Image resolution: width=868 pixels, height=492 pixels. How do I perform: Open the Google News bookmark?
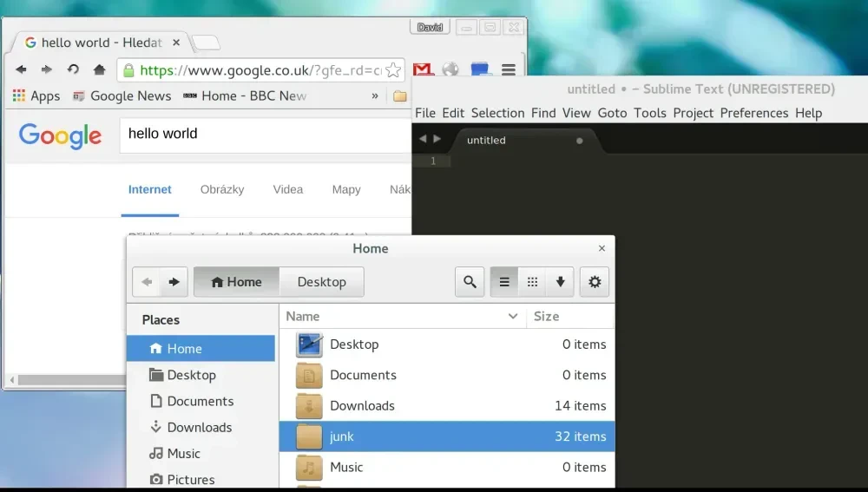(x=122, y=95)
